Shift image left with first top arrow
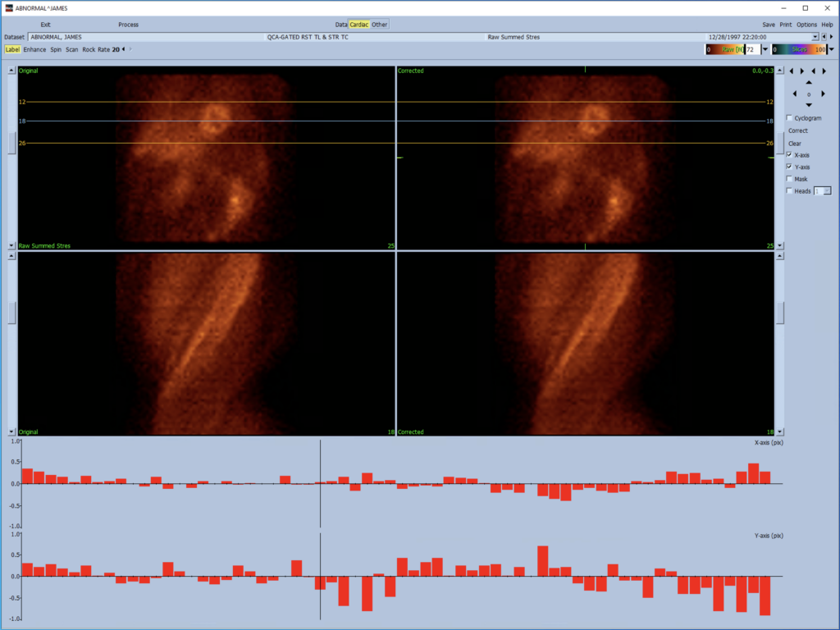This screenshot has height=630, width=840. tap(792, 71)
